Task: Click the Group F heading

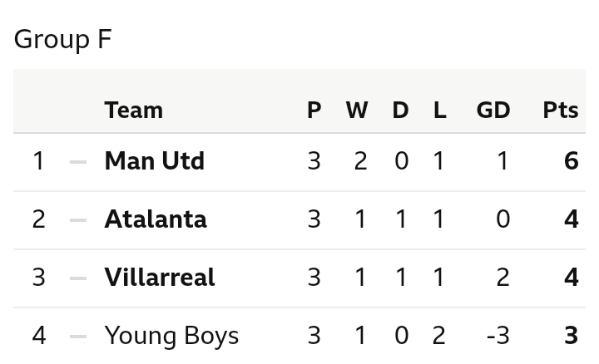Action: 62,39
